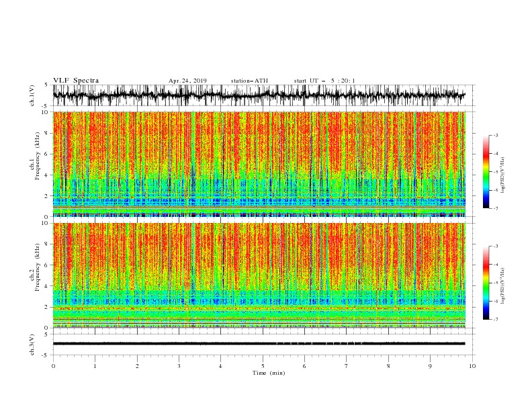Screen dimensions: 532x411
Task: Click the "-3" tick on upper colorbar
Action: [x=496, y=135]
